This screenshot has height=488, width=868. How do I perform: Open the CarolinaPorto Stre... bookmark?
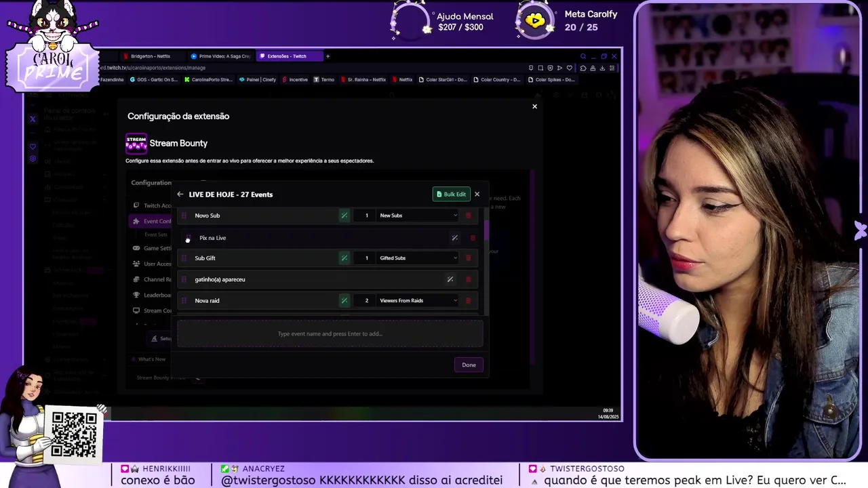pyautogui.click(x=208, y=80)
